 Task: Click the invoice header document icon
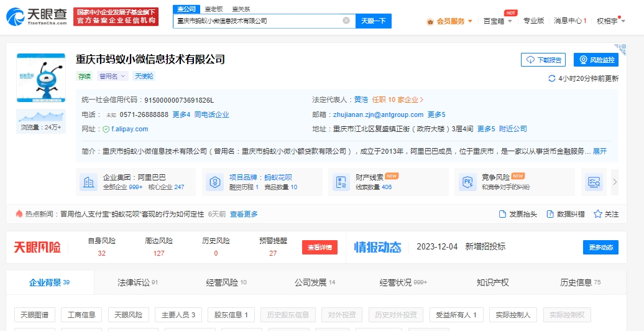click(503, 214)
